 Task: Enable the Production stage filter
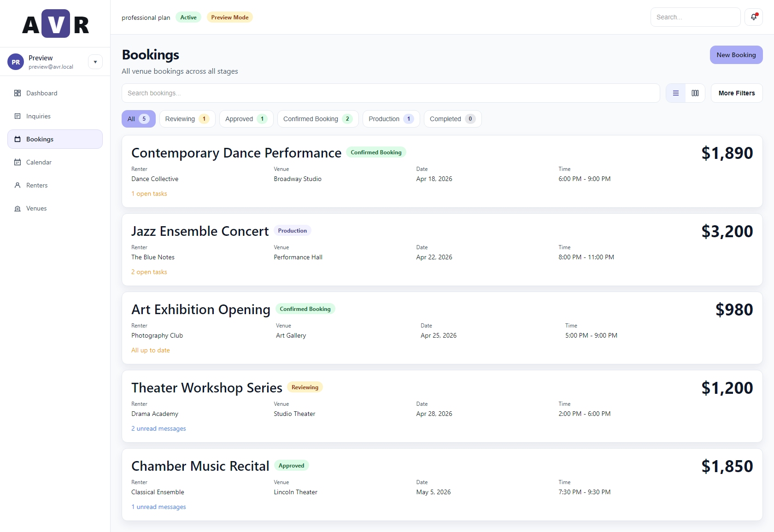tap(391, 119)
